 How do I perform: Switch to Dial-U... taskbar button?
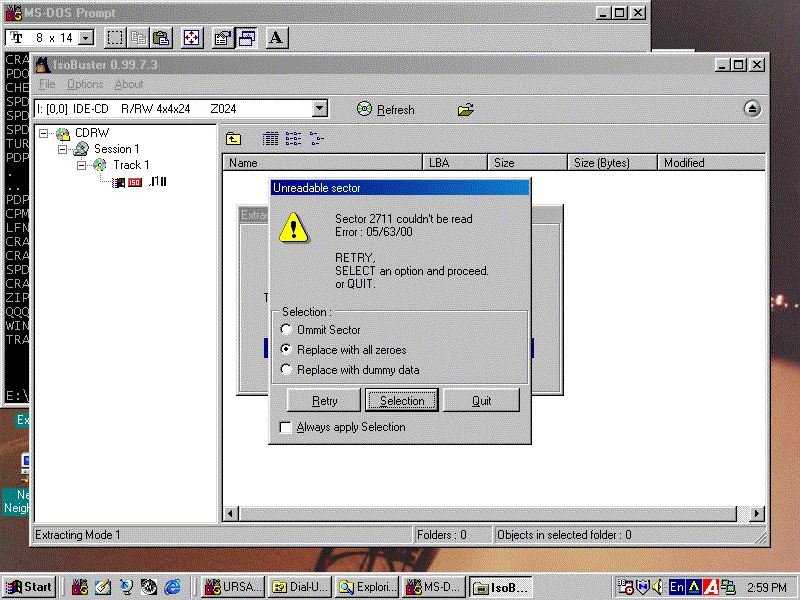point(300,587)
